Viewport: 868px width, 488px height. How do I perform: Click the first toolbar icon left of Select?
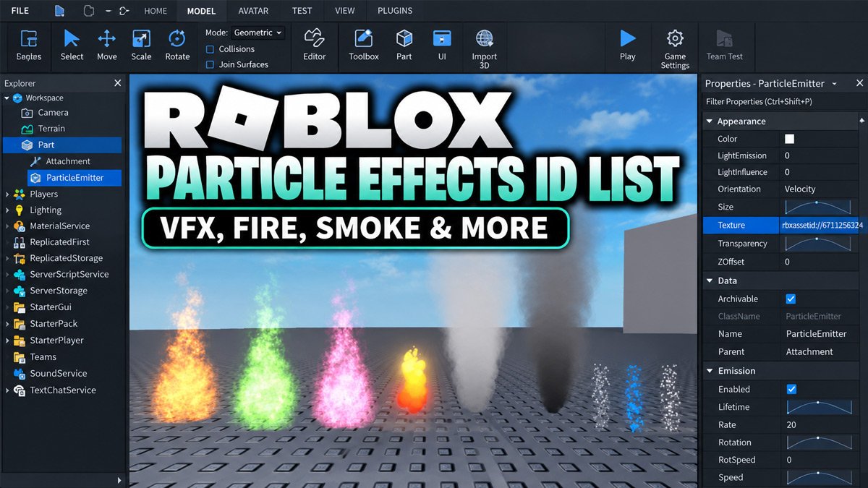[29, 45]
